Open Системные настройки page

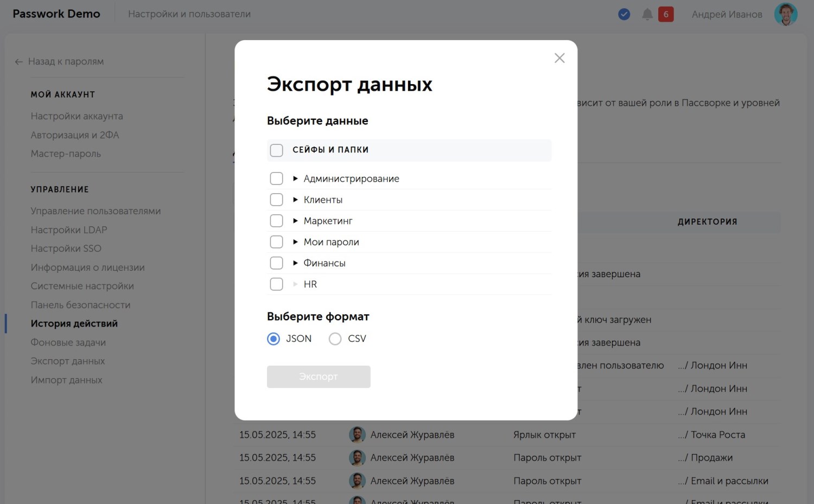82,286
